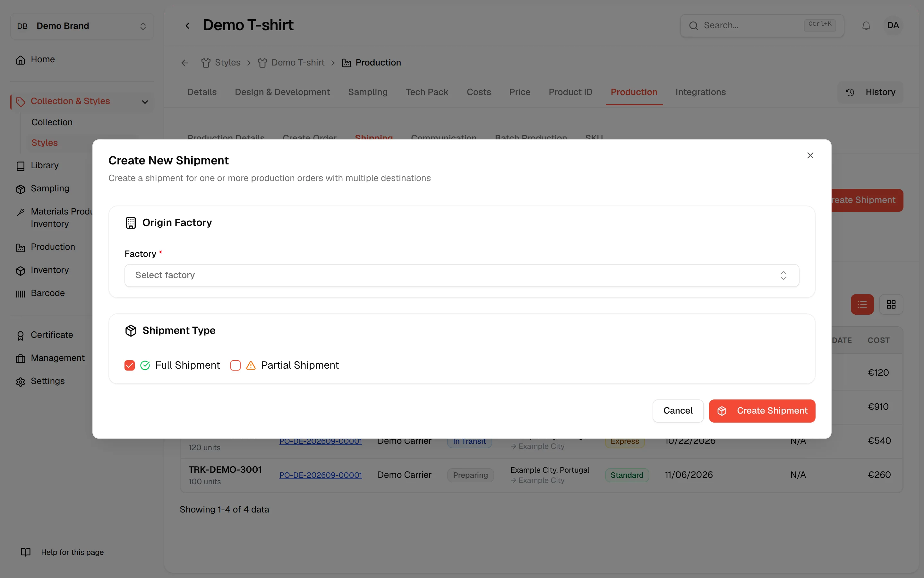924x578 pixels.
Task: Switch to the Costs tab
Action: pyautogui.click(x=479, y=92)
